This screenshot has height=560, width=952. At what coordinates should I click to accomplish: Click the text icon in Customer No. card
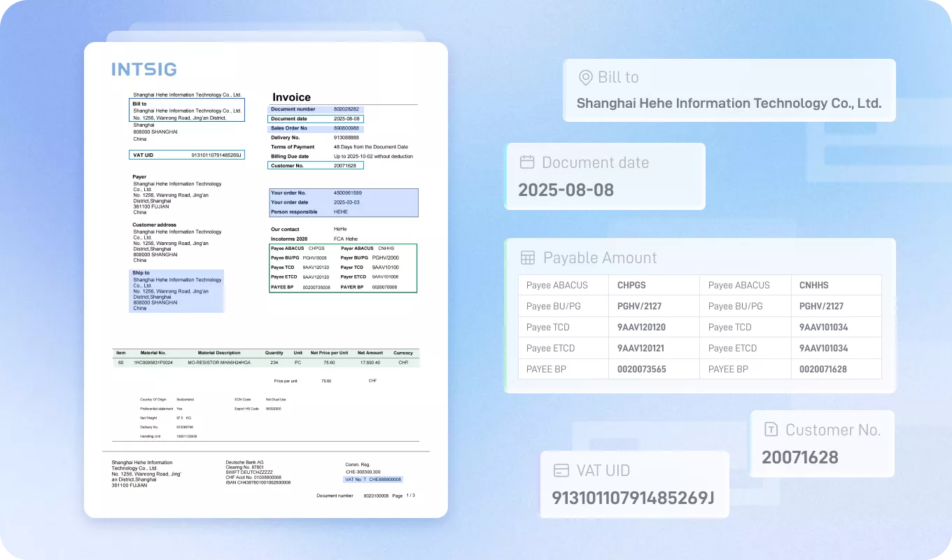[x=771, y=430]
